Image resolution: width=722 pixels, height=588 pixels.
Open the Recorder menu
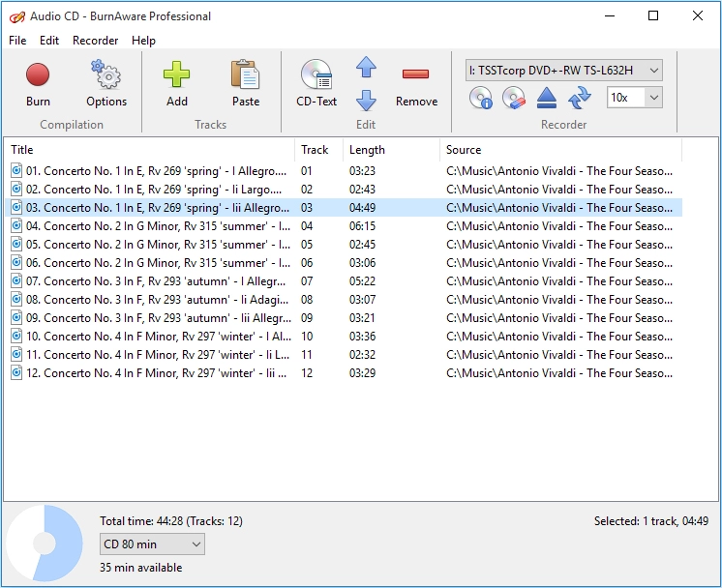pos(95,41)
